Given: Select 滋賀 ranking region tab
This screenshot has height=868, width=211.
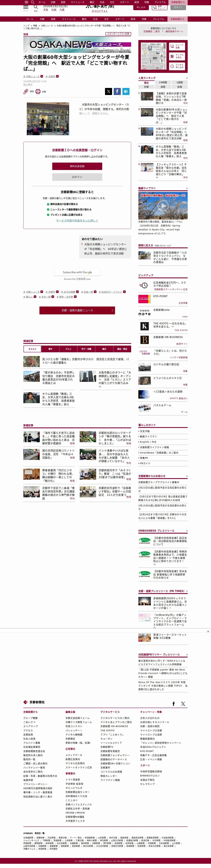Looking at the screenshot, I should pos(163,87).
